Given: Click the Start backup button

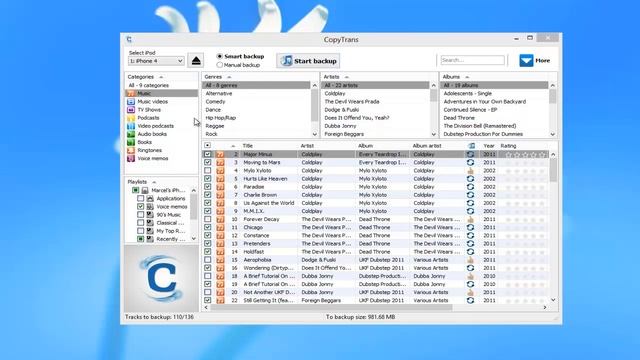Looking at the screenshot, I should (x=308, y=61).
